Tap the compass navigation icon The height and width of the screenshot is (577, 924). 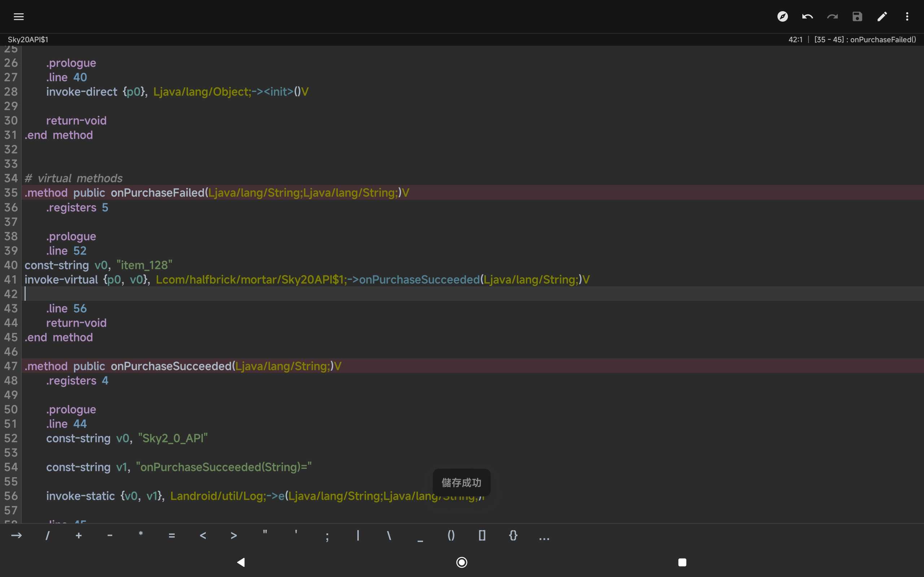tap(783, 17)
